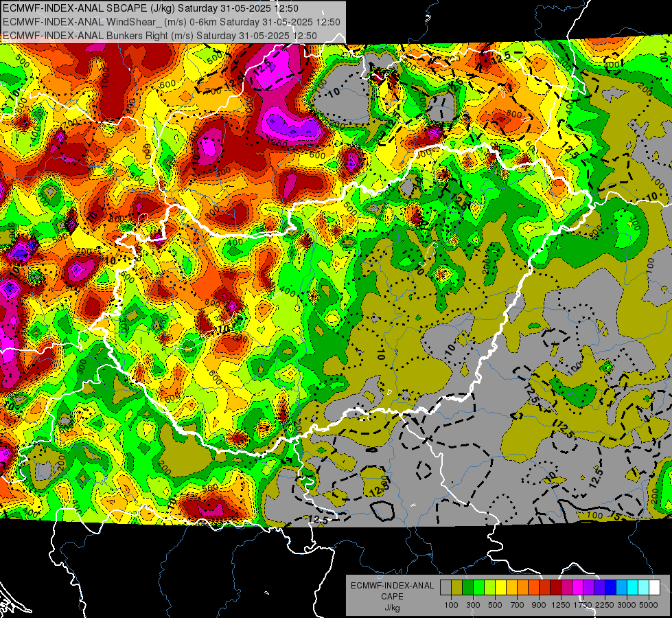Viewport: 672px width, 618px height.
Task: Click the crimson pink swatch right of legend 1250
Action: [x=566, y=587]
